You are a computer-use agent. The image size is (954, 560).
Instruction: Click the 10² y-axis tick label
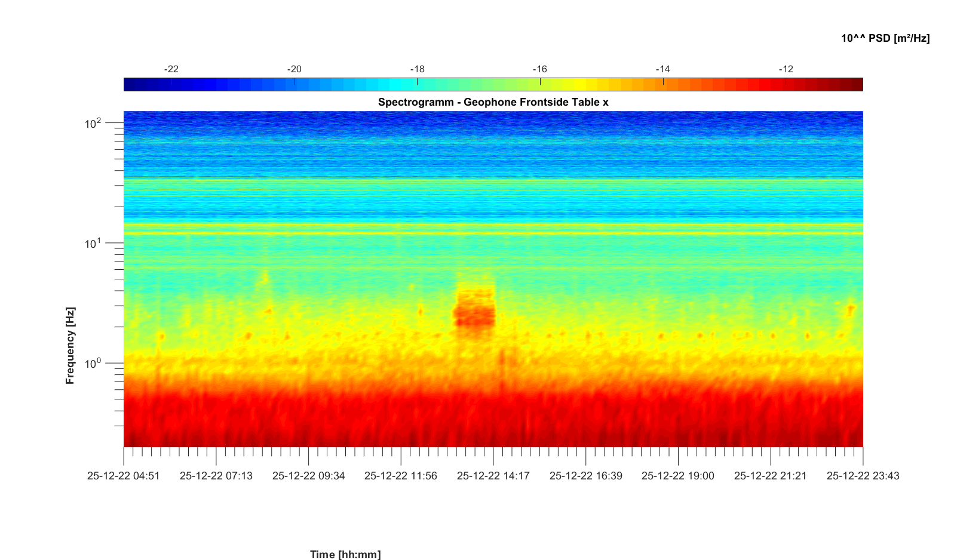click(x=93, y=124)
